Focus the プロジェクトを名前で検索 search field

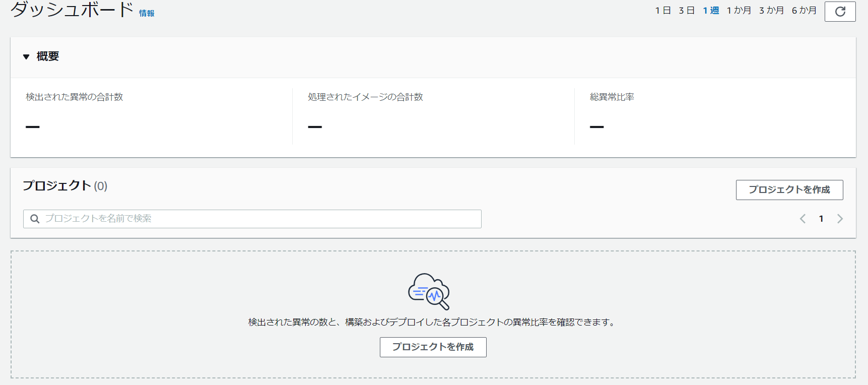[x=252, y=219]
